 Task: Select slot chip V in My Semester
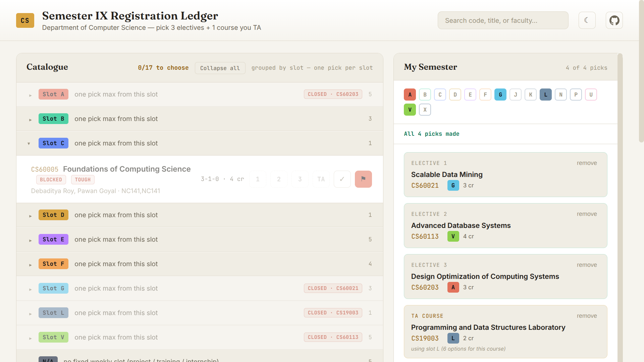click(x=410, y=110)
